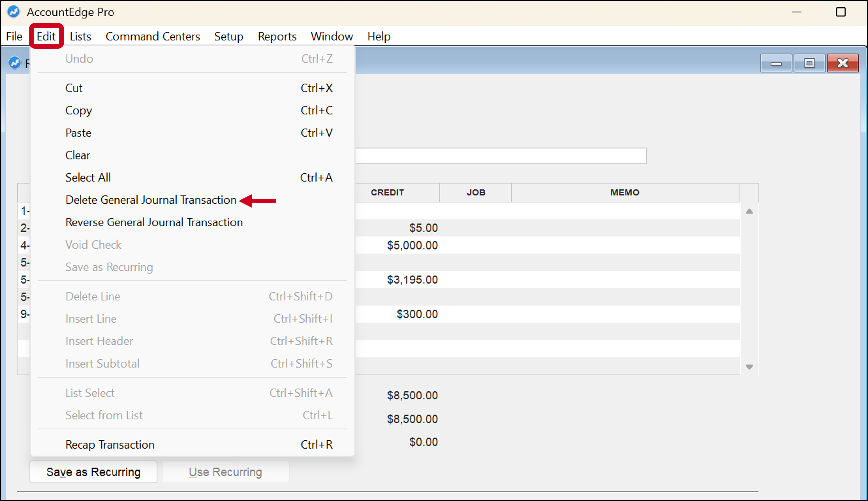The height and width of the screenshot is (501, 868).
Task: Click the greyed-out Void Check entry
Action: click(192, 245)
